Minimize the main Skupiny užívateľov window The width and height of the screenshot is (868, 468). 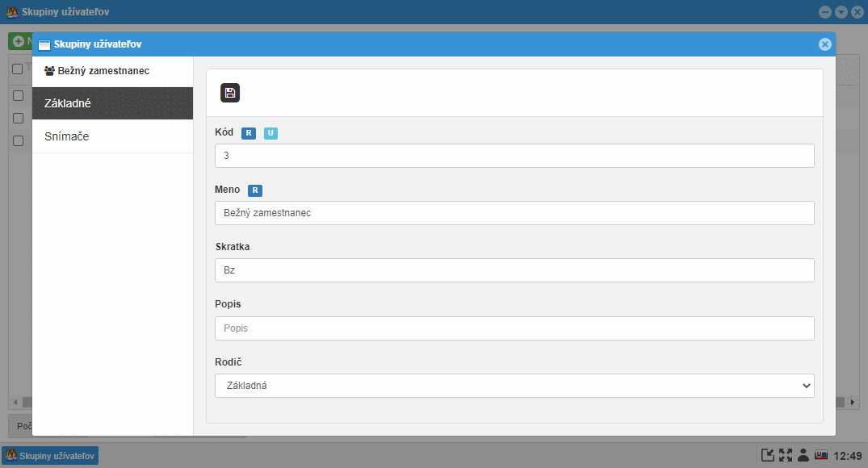tap(825, 11)
